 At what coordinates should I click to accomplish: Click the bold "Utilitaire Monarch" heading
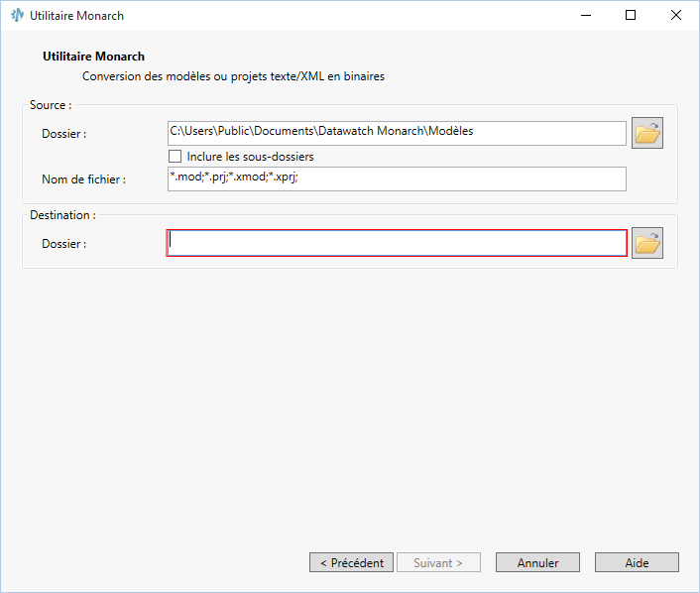click(94, 58)
